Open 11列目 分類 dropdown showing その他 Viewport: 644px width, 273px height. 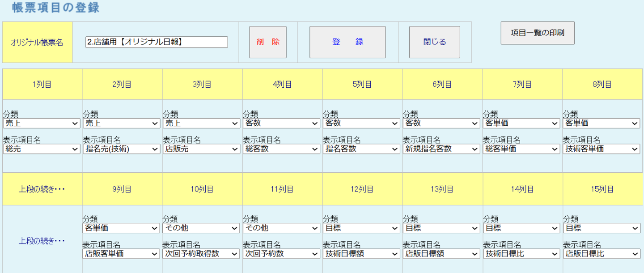[x=281, y=228]
